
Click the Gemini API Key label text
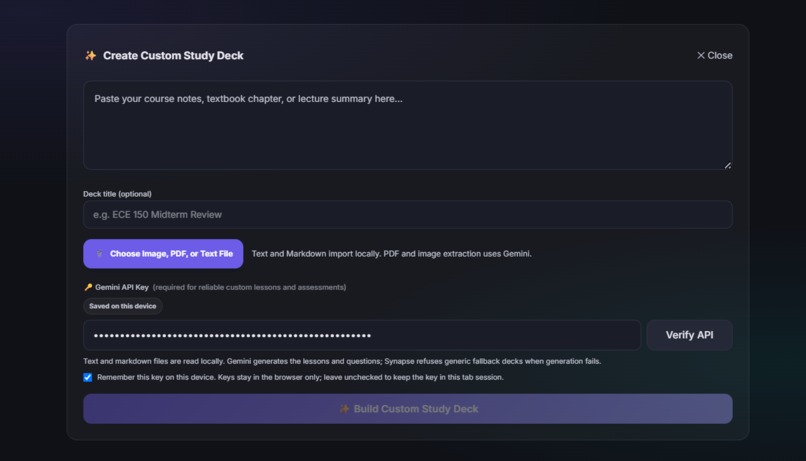tap(122, 287)
